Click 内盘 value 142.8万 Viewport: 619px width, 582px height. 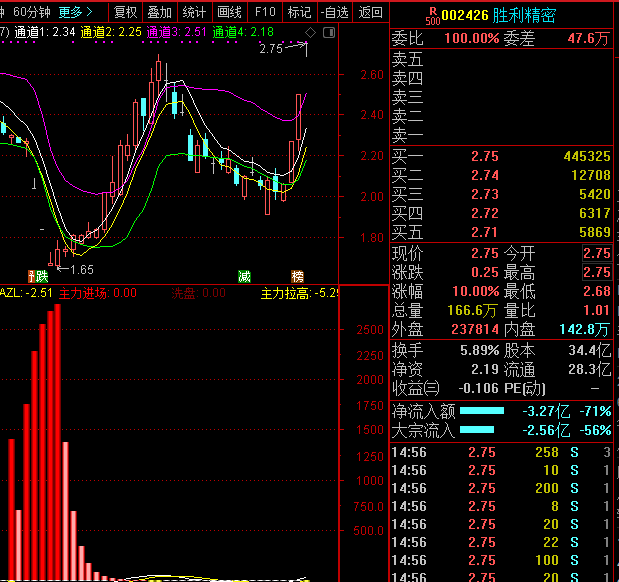point(585,329)
